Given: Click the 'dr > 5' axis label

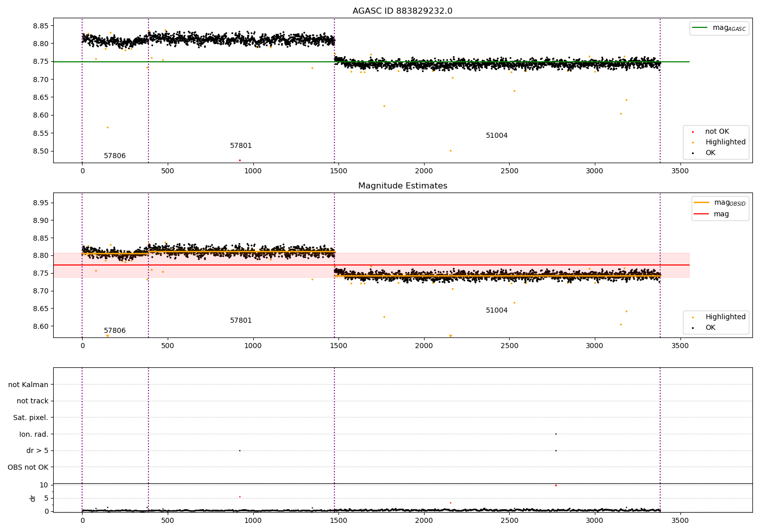Looking at the screenshot, I should point(37,451).
